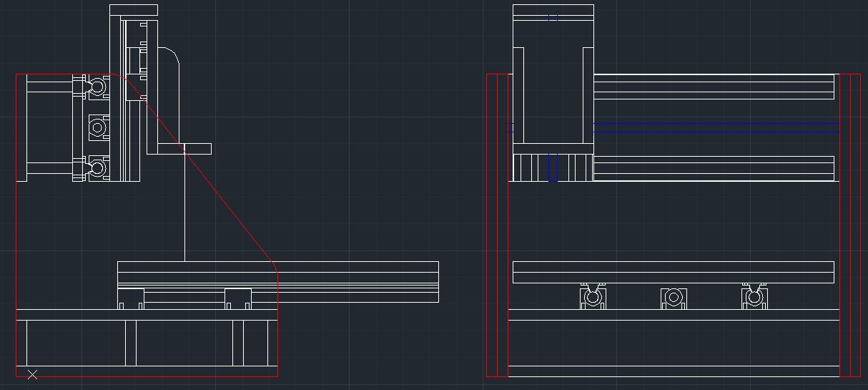Select the bottom bearing circle in side view
868x390 pixels.
pos(97,168)
